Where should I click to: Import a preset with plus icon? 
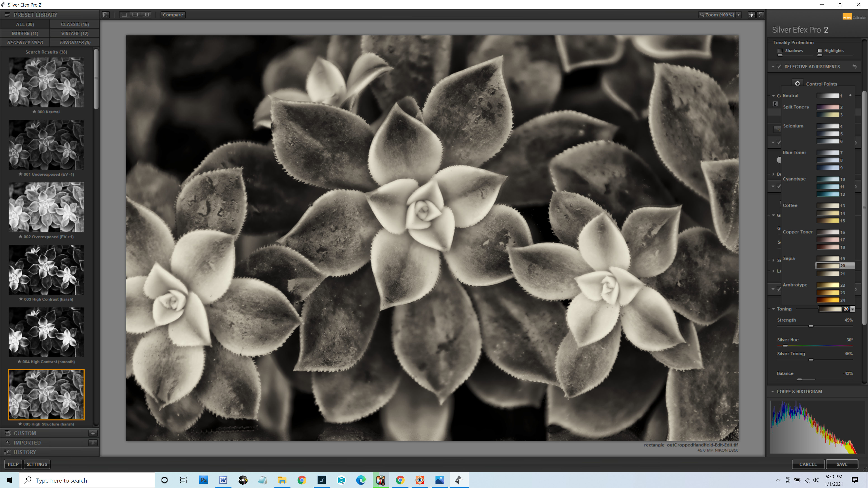point(93,443)
